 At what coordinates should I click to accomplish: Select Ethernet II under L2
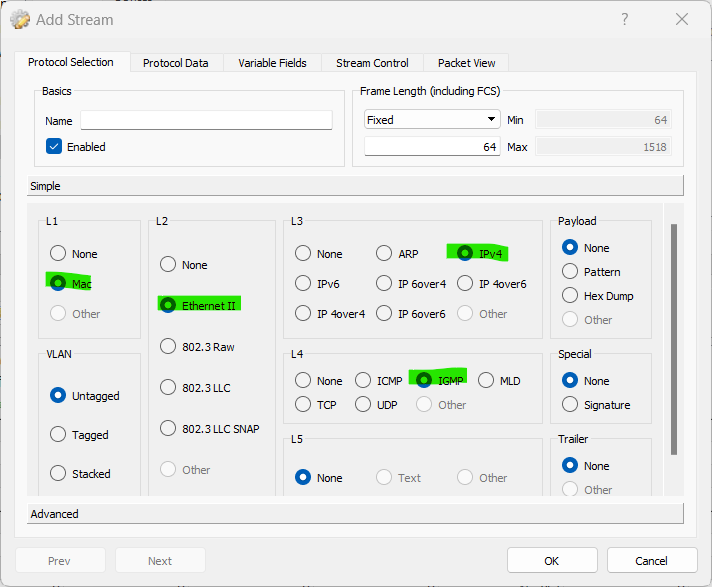pyautogui.click(x=198, y=305)
